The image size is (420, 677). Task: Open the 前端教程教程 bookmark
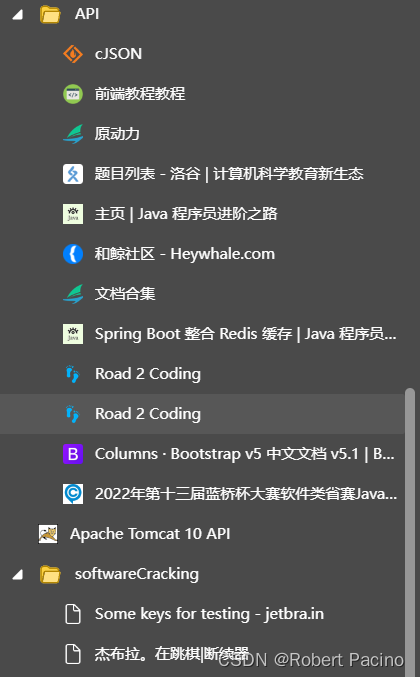tap(140, 94)
